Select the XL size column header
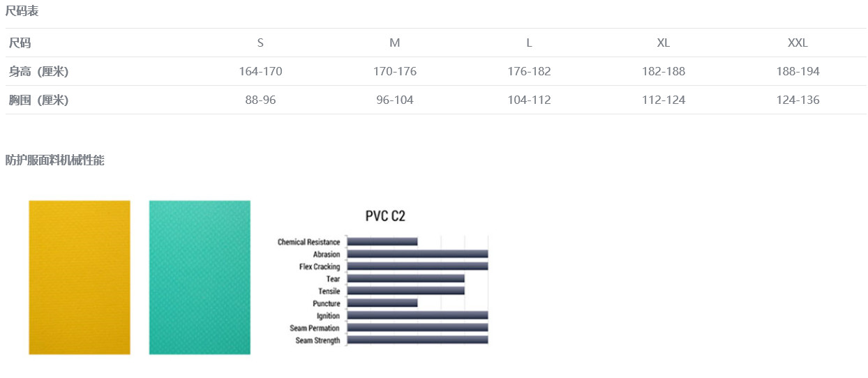The image size is (868, 378). pos(664,43)
